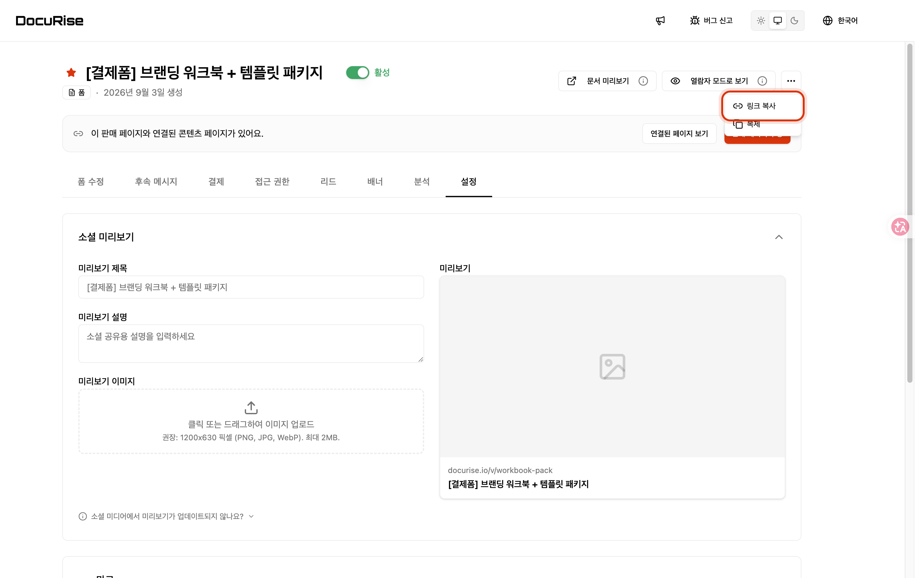This screenshot has height=578, width=924.
Task: Switch to the 폼 수정 tab
Action: [x=91, y=181]
